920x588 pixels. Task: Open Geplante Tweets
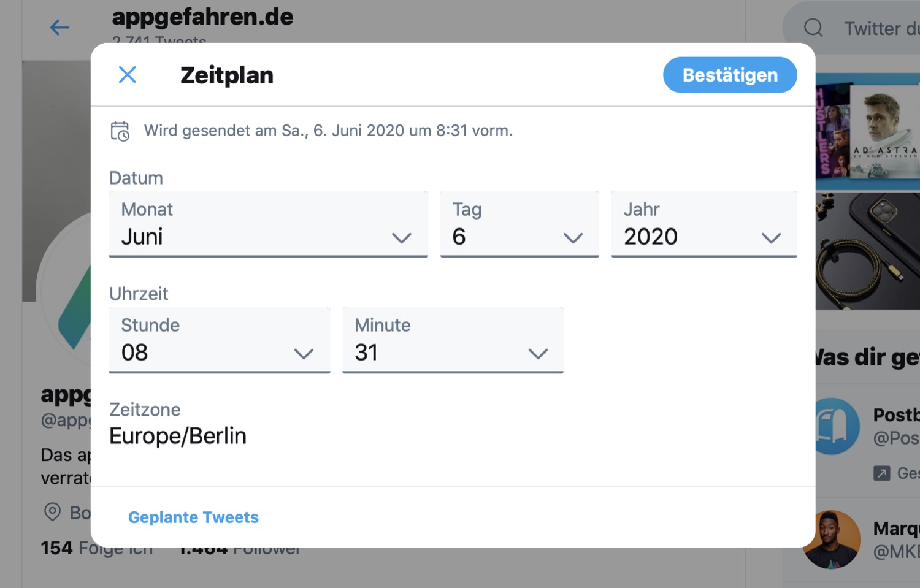click(x=193, y=517)
